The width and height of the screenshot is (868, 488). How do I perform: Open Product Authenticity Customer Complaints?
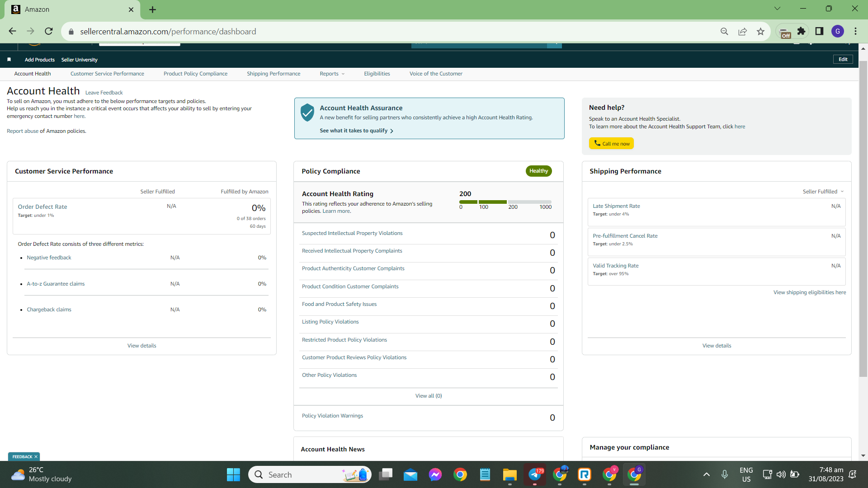click(353, 268)
